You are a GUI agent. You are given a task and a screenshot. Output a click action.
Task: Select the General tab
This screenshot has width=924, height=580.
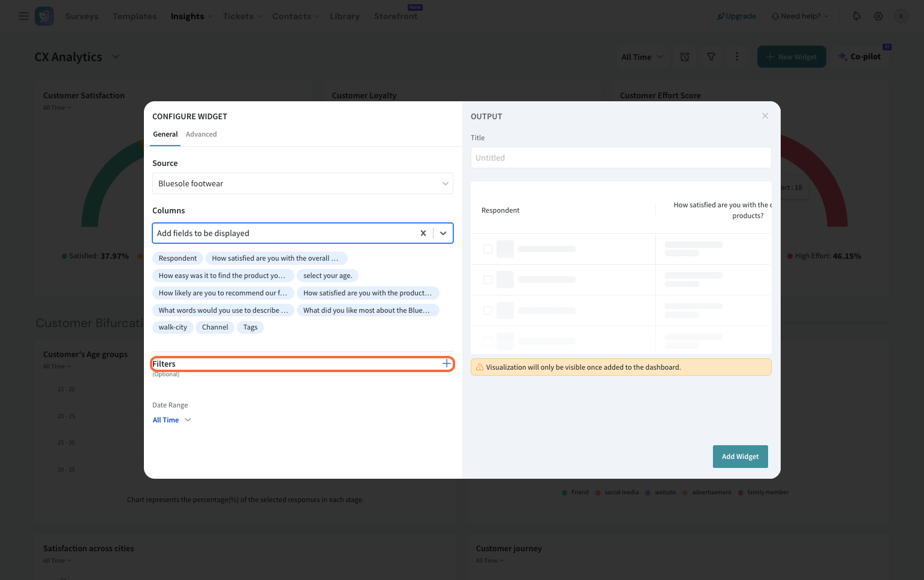point(165,134)
